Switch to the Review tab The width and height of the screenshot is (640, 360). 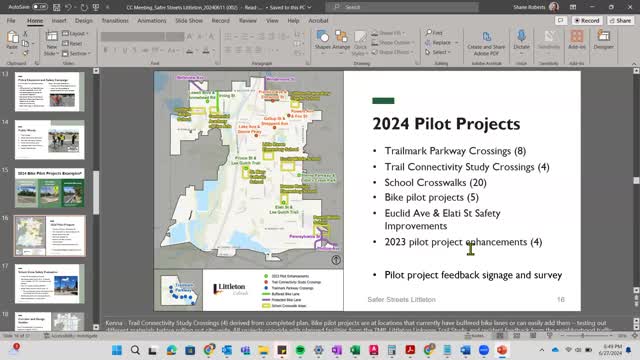pyautogui.click(x=248, y=20)
